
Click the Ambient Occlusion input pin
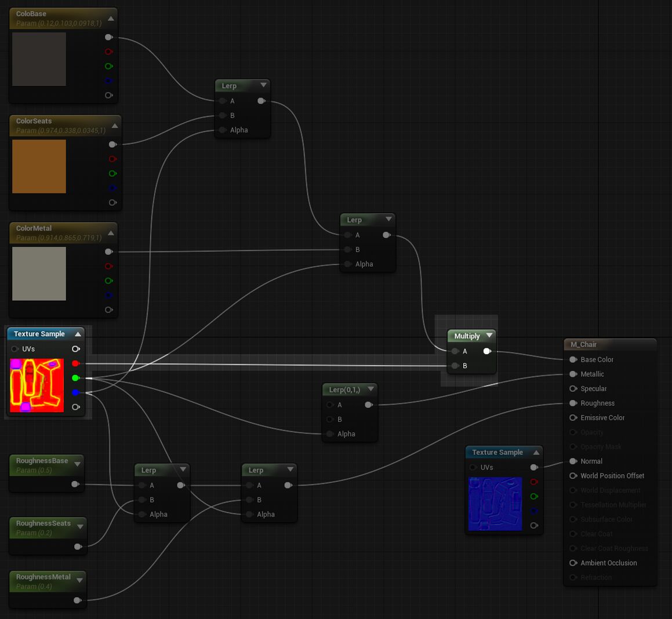tap(573, 563)
